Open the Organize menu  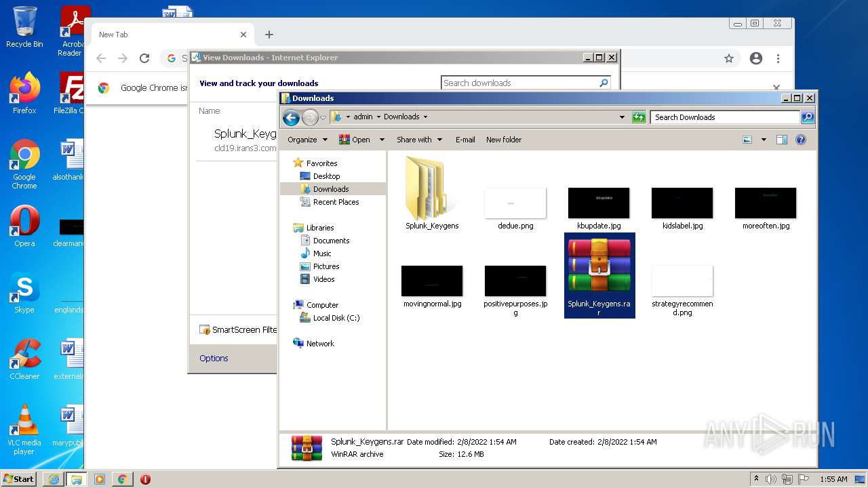[307, 140]
